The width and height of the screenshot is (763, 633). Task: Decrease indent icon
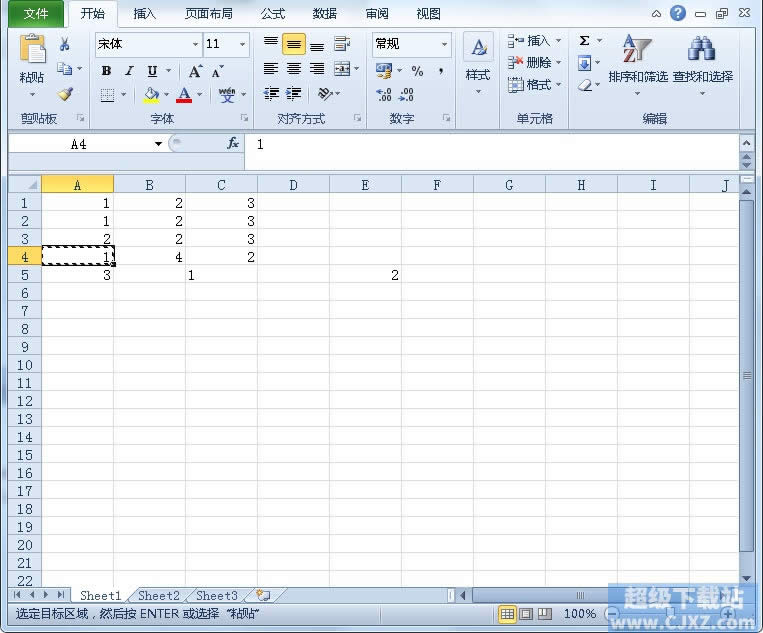271,93
